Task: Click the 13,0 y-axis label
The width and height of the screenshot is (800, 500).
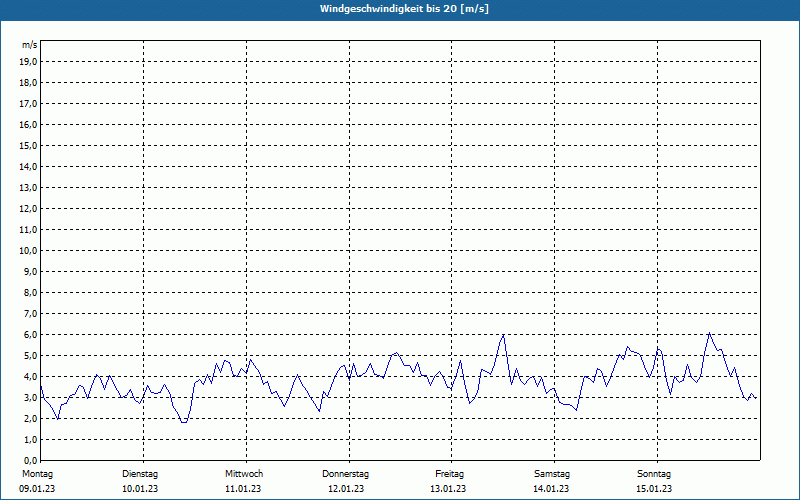Action: (28, 187)
